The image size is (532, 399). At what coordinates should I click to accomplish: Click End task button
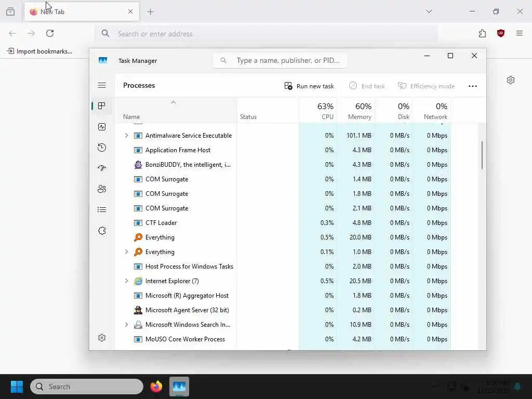point(367,86)
